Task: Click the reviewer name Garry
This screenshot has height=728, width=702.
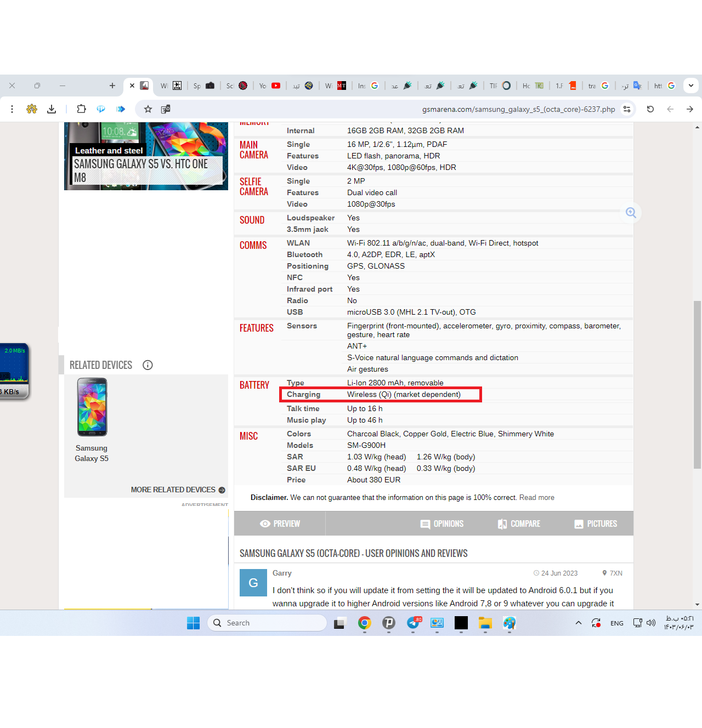Action: [x=282, y=573]
